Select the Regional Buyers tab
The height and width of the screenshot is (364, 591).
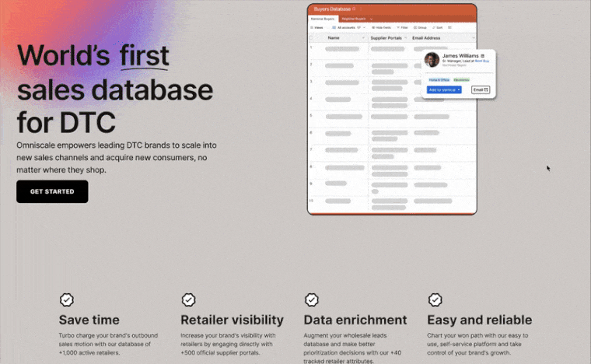pos(354,19)
